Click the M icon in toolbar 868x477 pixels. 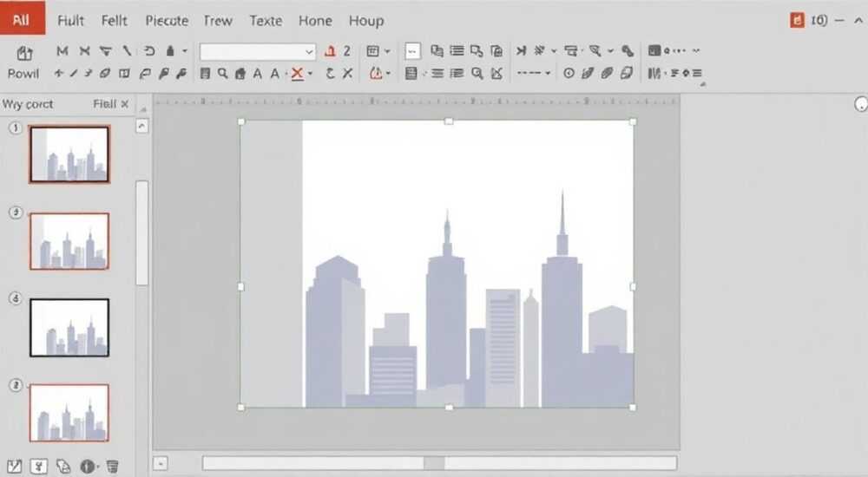point(62,51)
